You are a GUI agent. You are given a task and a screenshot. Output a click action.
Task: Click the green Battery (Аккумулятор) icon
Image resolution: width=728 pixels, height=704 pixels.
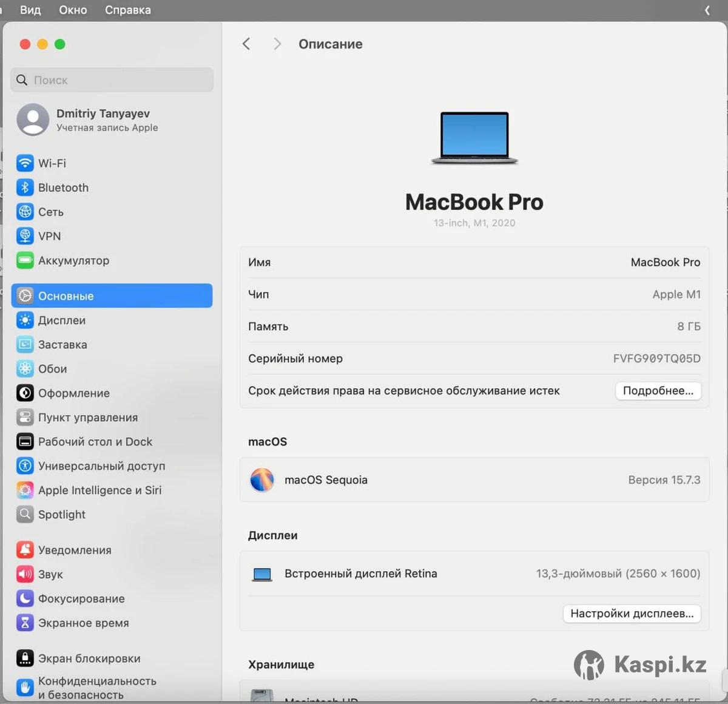click(25, 260)
